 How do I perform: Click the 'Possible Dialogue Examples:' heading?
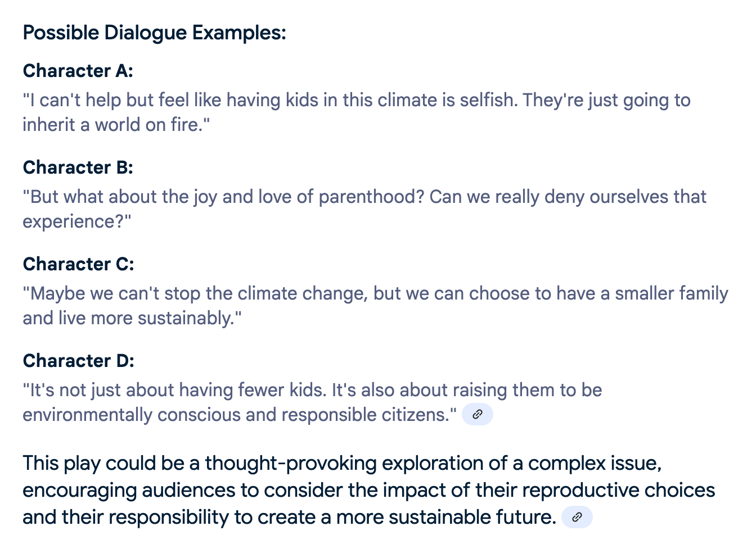154,33
